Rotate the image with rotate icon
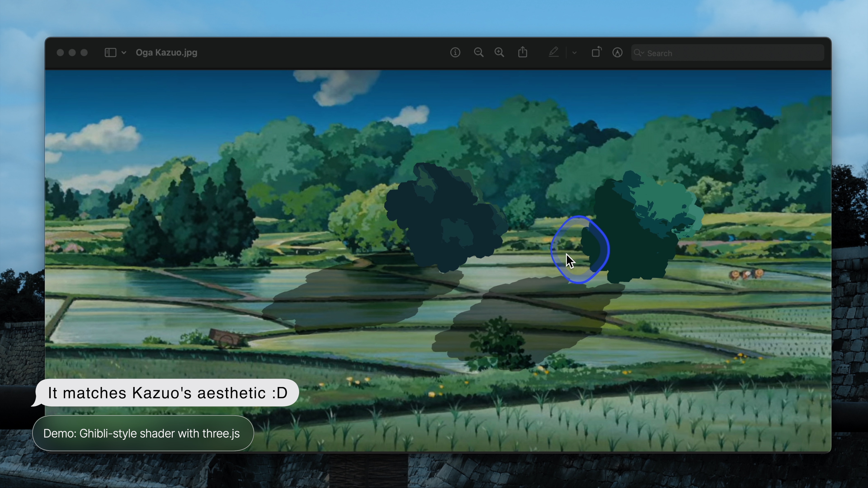This screenshot has width=868, height=488. (x=597, y=52)
